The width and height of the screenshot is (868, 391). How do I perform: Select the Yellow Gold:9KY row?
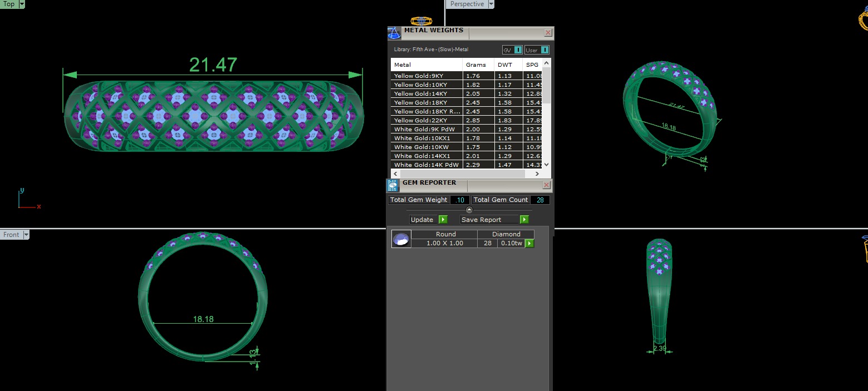pos(467,76)
